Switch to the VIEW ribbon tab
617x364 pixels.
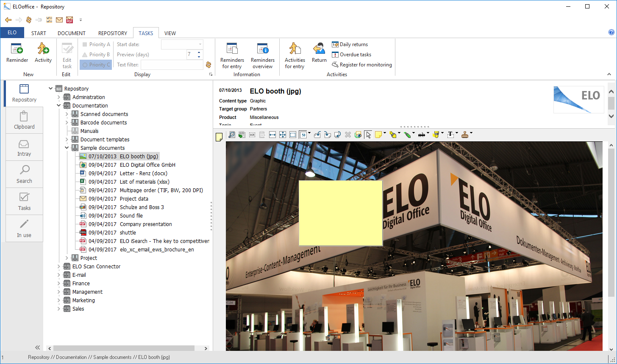pyautogui.click(x=170, y=33)
